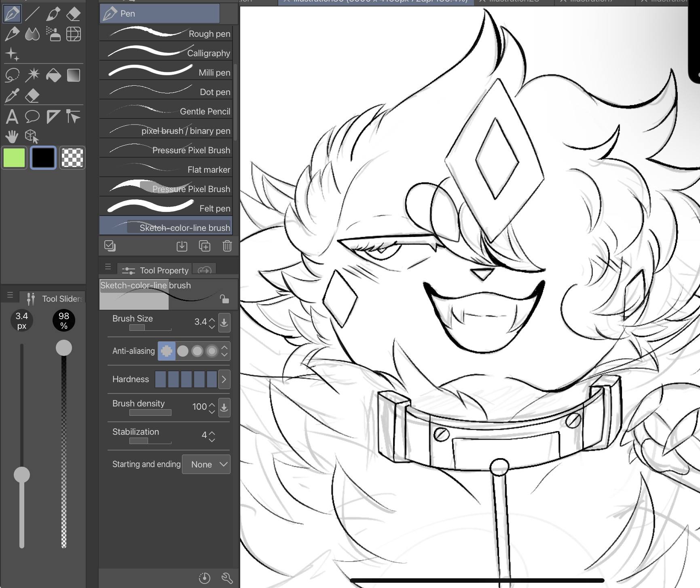Viewport: 700px width, 588px height.
Task: Select the Text tool
Action: click(12, 117)
